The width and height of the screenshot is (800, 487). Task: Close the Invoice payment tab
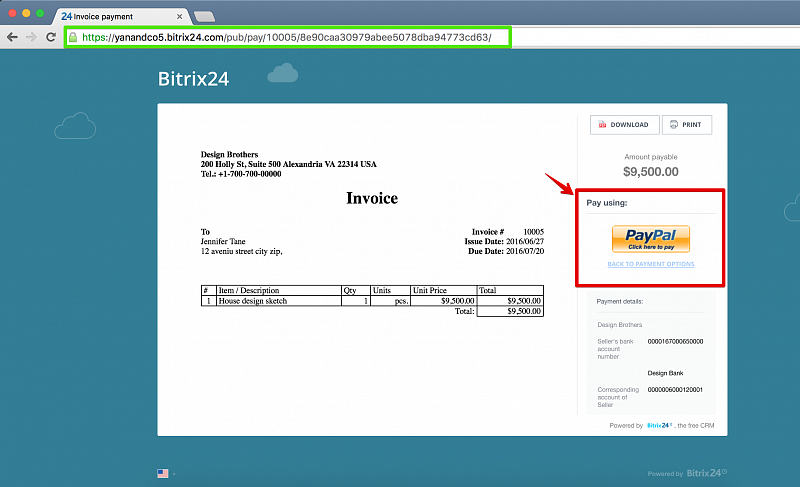click(x=180, y=16)
